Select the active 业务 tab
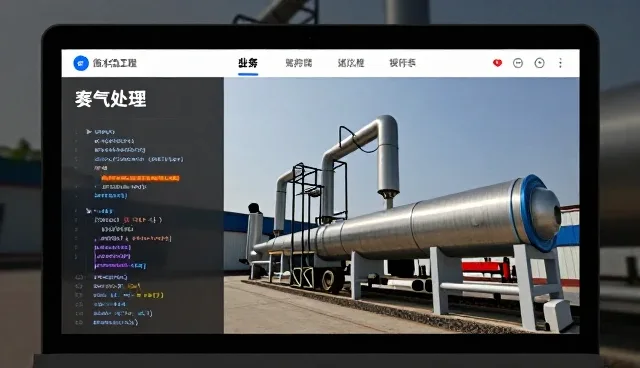Viewport: 640px width, 368px height. coord(248,63)
